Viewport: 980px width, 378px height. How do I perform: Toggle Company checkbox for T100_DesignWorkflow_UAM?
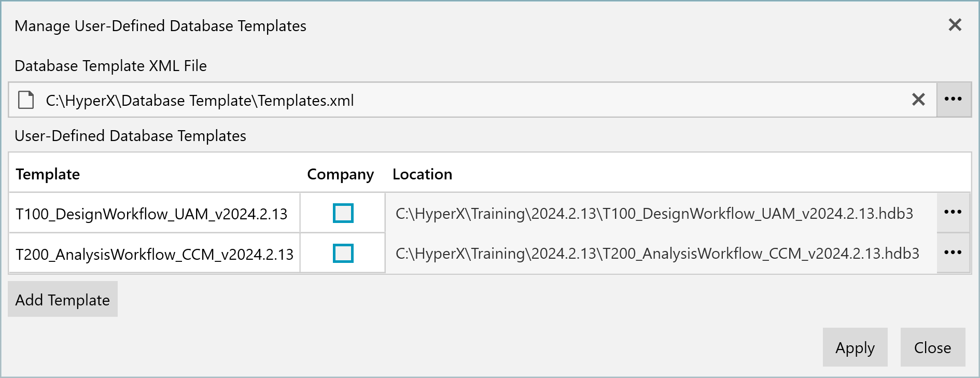[343, 213]
